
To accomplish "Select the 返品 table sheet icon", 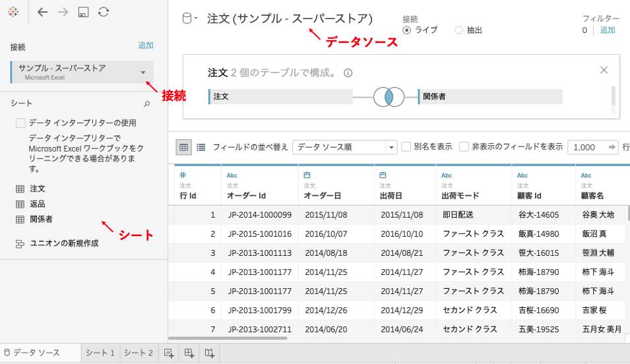I will coord(20,204).
